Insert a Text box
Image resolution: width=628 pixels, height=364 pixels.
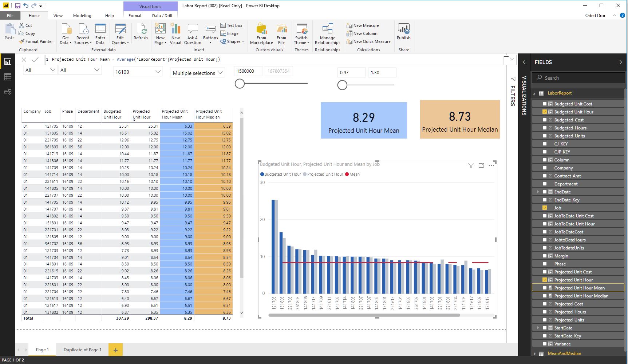[231, 25]
